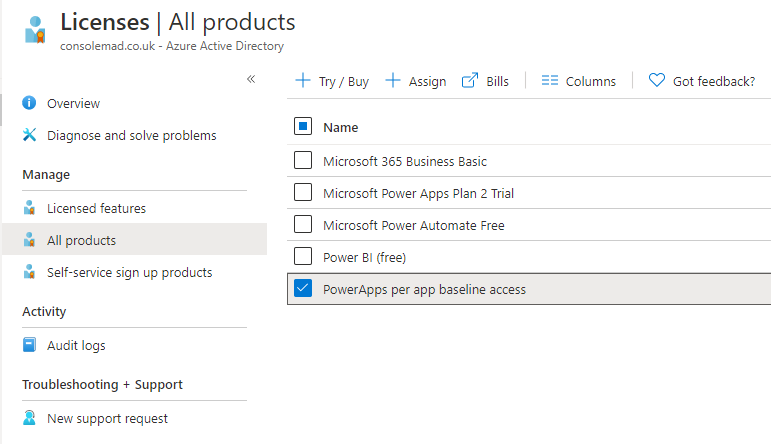This screenshot has height=444, width=771.
Task: Open Microsoft Power Apps Plan 2 Trial
Action: [x=418, y=193]
